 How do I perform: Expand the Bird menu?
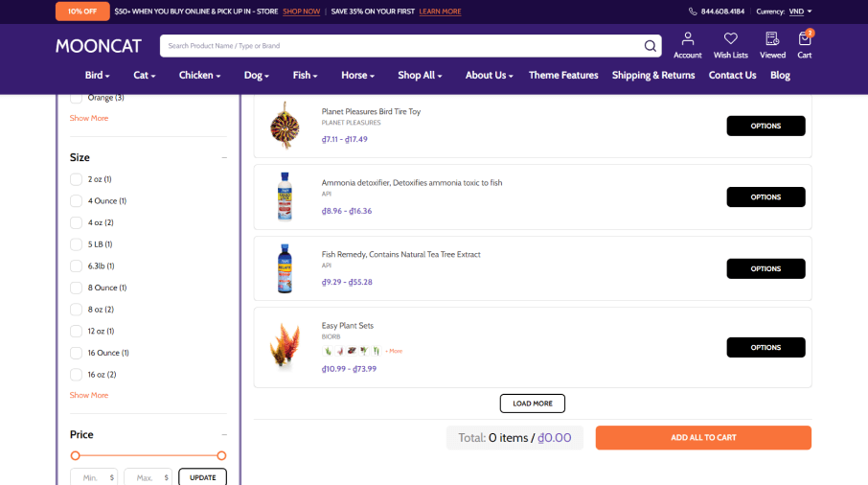pos(97,76)
